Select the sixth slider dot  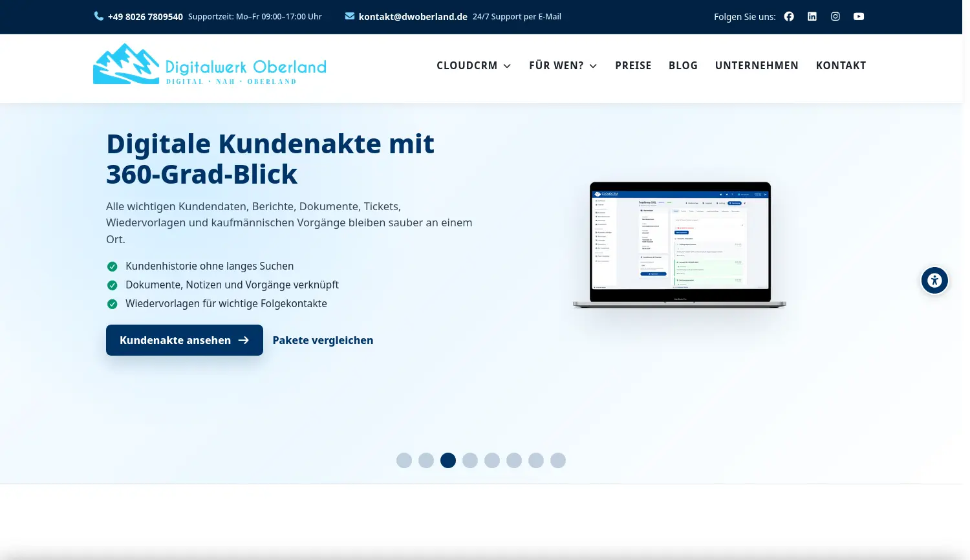click(514, 460)
